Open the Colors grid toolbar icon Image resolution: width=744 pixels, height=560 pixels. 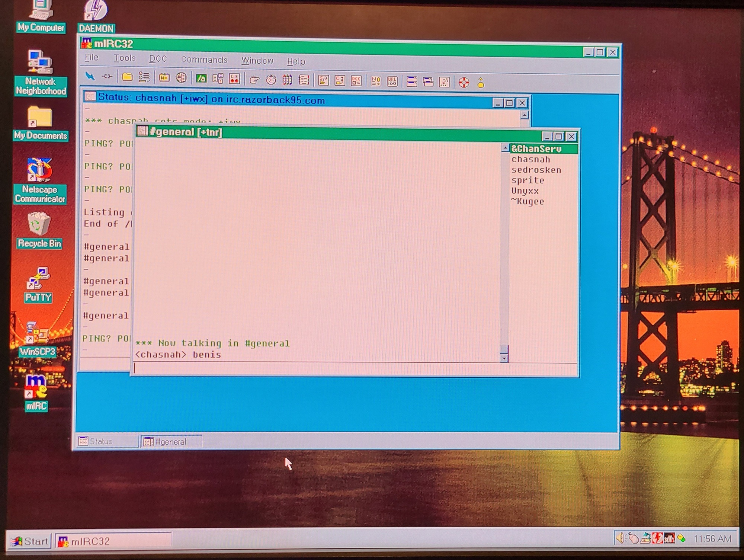coord(287,80)
